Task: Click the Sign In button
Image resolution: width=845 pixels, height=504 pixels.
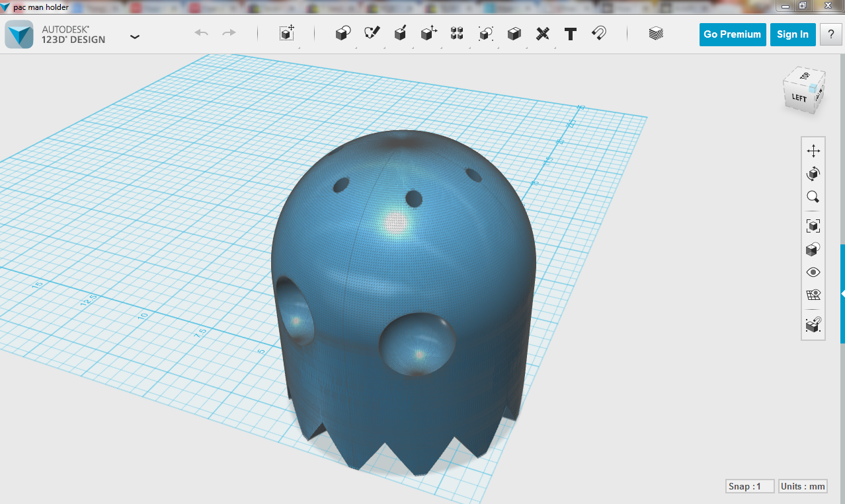Action: click(792, 34)
